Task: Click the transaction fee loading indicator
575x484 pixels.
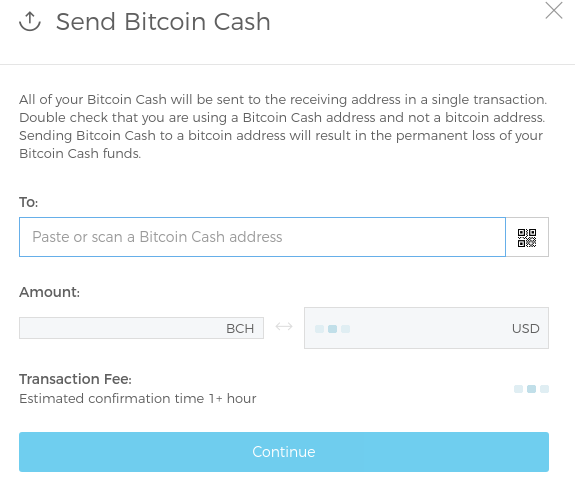Action: [x=531, y=389]
